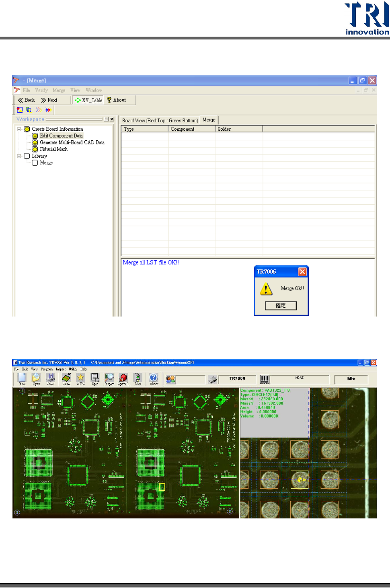Viewport: 390px width, 588px height.
Task: Click the Component column header
Action: pos(192,129)
